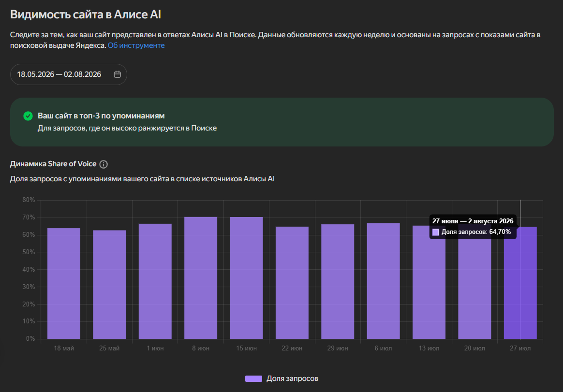Image resolution: width=563 pixels, height=392 pixels.
Task: Click the '0%' y-axis label
Action: (30, 338)
